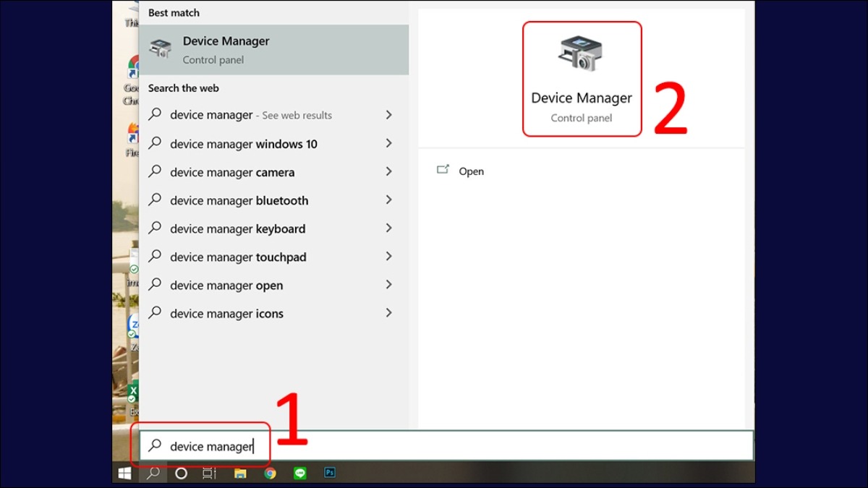Open the LINE app from taskbar

point(300,474)
